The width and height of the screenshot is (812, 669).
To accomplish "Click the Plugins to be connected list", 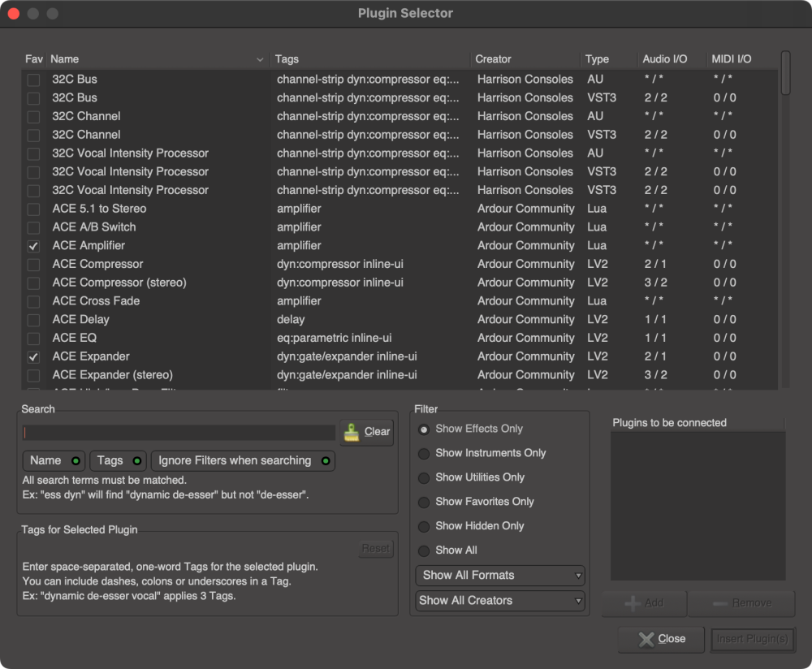I will [x=698, y=505].
